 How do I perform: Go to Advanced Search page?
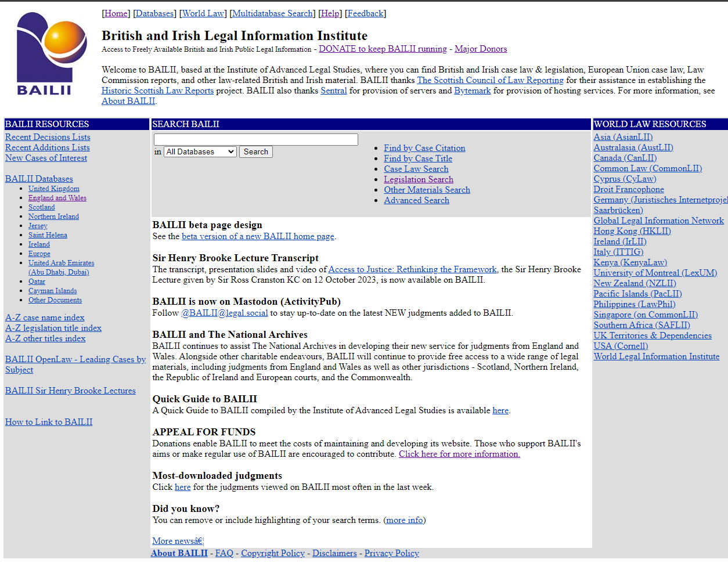(416, 201)
